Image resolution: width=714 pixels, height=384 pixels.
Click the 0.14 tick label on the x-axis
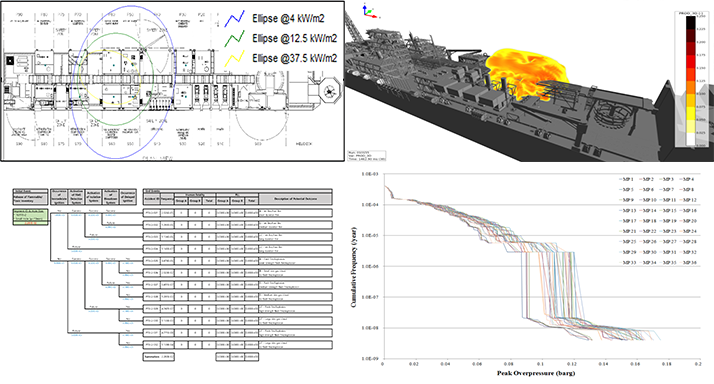(603, 364)
